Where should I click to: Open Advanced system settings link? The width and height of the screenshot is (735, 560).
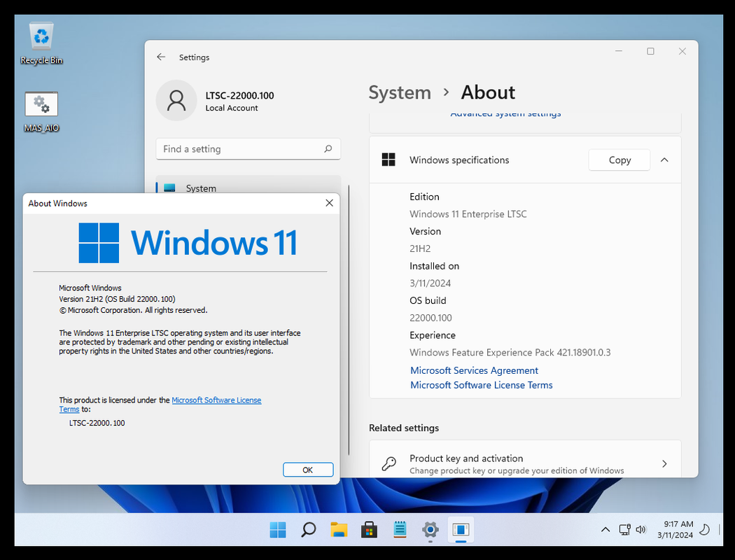[505, 114]
